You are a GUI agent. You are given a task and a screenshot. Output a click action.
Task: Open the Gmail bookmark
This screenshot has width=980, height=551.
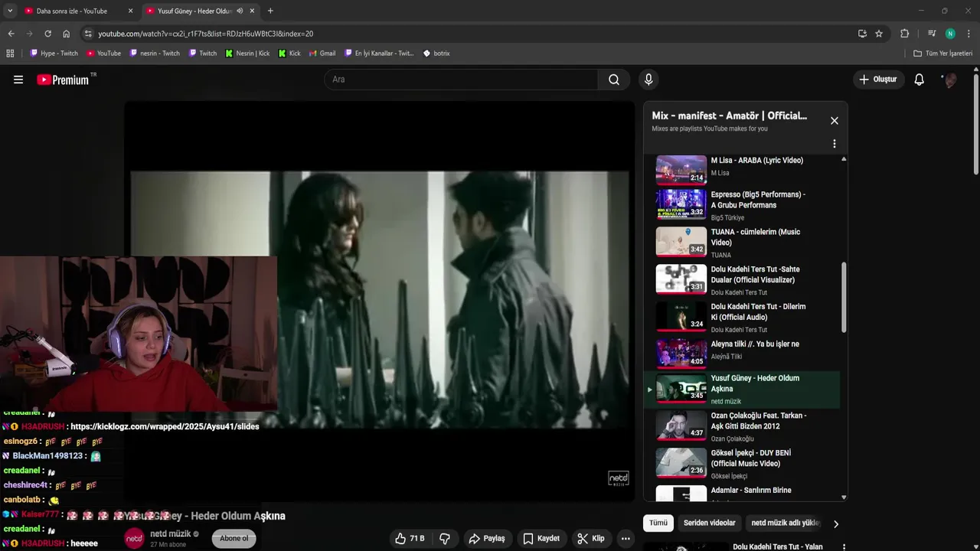coord(322,54)
